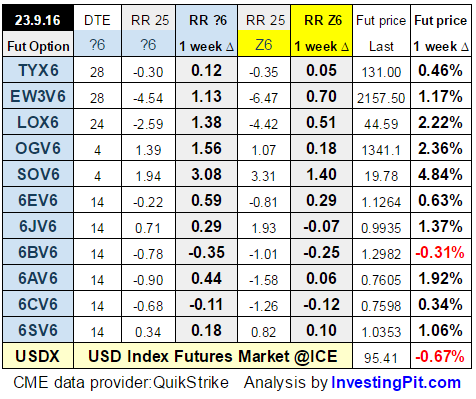Select the 2157.50 futures price cell
Screen dimensions: 476x399
381,96
